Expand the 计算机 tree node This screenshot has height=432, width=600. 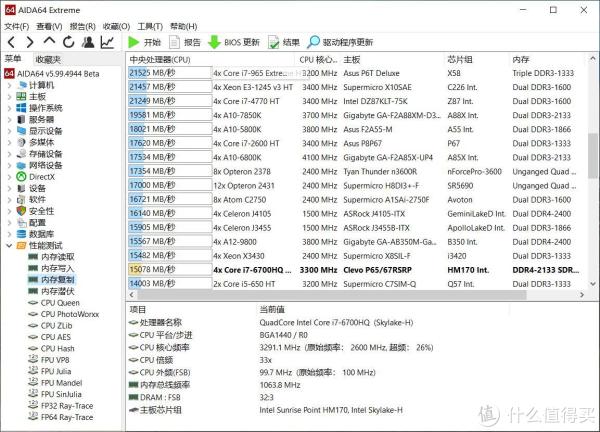click(9, 85)
